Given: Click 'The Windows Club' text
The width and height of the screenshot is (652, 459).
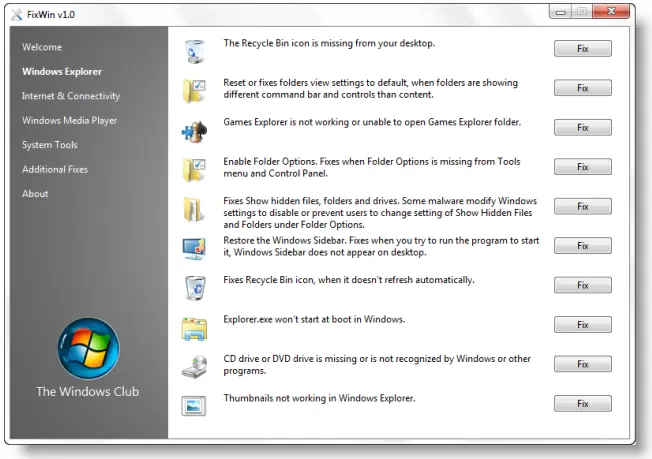Looking at the screenshot, I should (88, 392).
